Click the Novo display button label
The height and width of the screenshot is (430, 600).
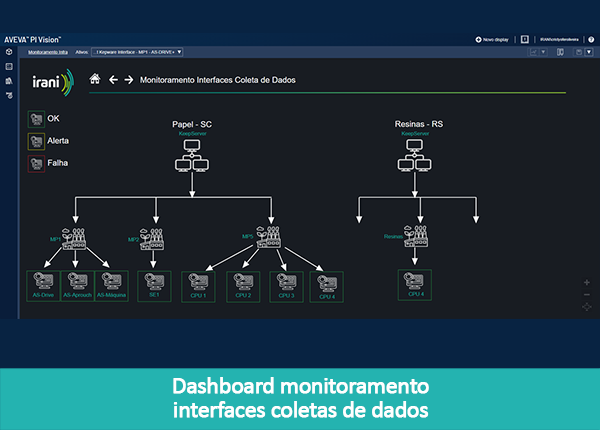(x=496, y=39)
